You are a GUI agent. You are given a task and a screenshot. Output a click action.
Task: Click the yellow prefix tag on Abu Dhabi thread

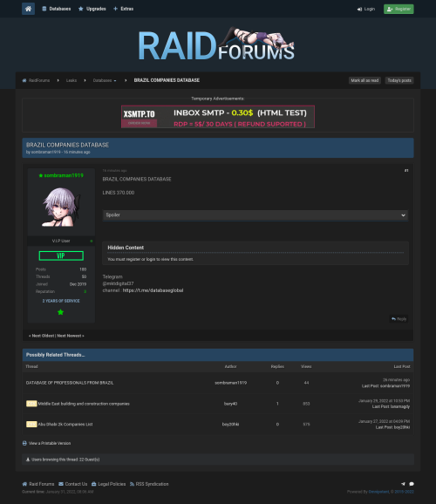[x=31, y=425]
